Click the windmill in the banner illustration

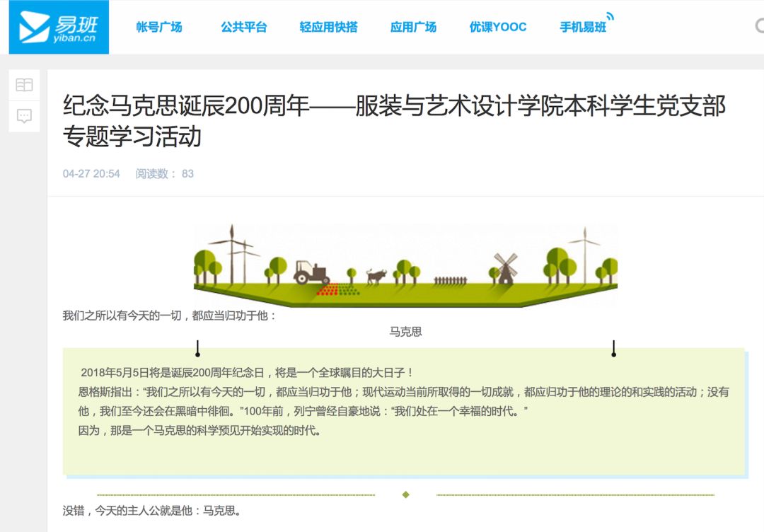click(x=505, y=268)
